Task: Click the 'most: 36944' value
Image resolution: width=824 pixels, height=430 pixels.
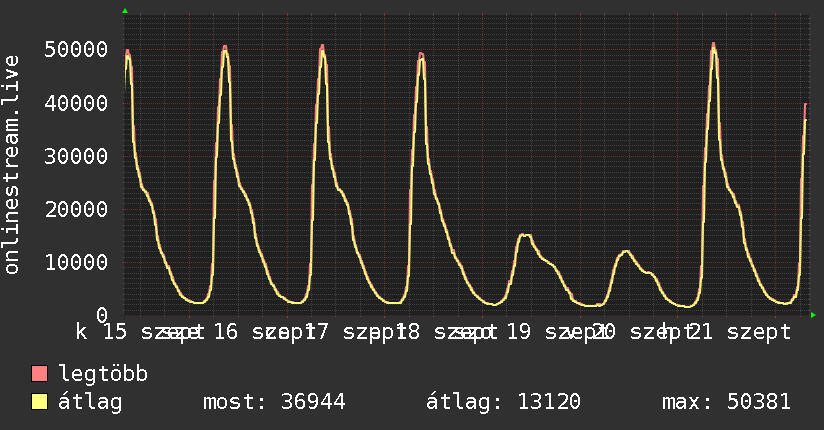Action: click(x=274, y=402)
